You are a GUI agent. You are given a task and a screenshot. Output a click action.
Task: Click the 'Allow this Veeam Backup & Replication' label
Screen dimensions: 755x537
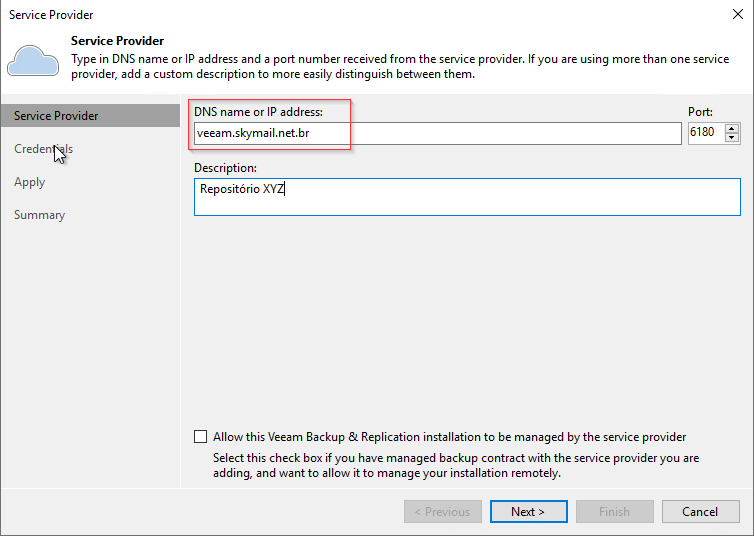pyautogui.click(x=449, y=437)
